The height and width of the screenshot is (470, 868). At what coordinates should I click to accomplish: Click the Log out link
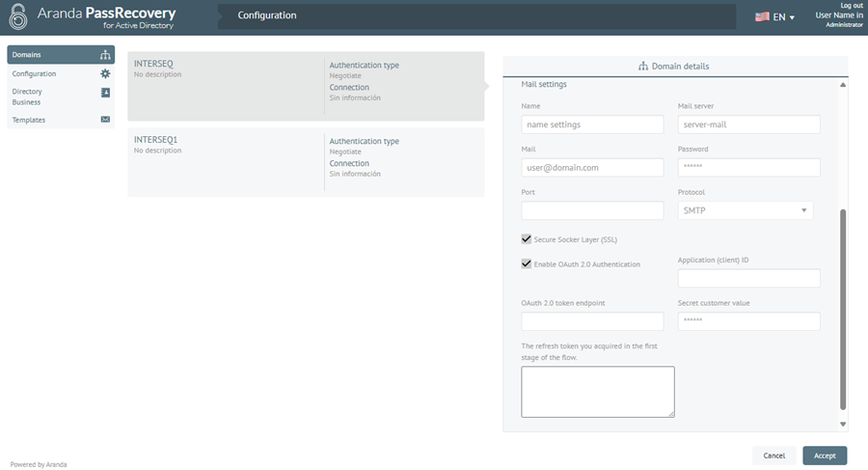[x=852, y=5]
